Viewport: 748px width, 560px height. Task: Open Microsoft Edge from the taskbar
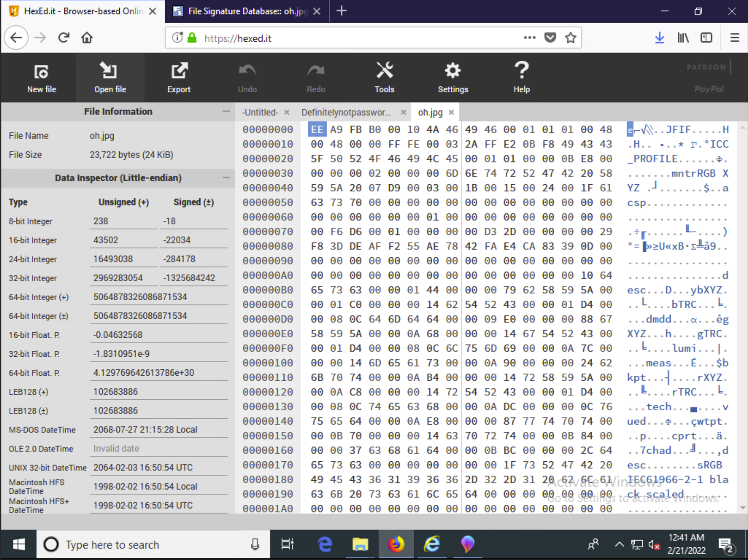pyautogui.click(x=324, y=544)
